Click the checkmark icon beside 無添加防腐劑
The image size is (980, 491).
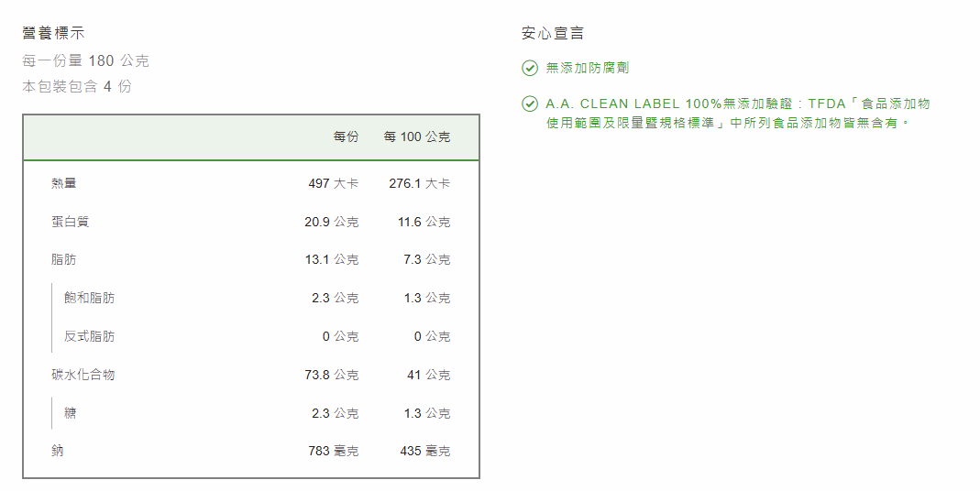529,68
